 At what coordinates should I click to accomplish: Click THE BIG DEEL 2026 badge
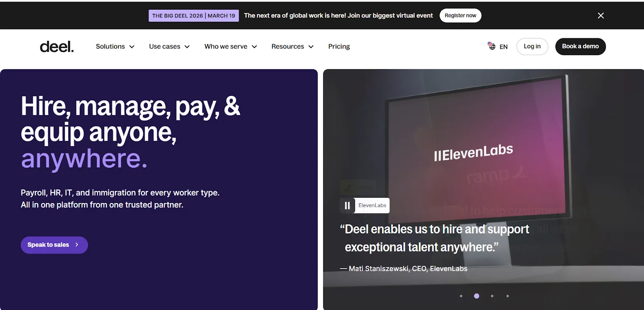[194, 16]
